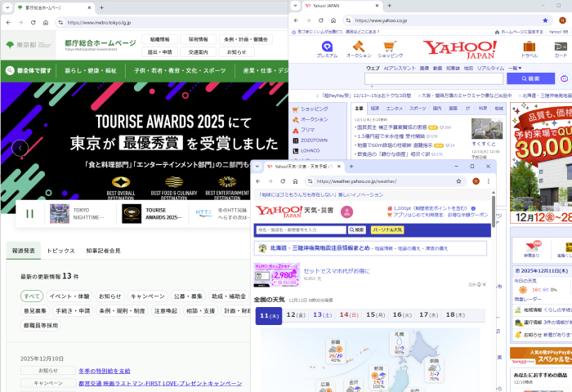The image size is (572, 392).
Task: Click the AI assistant robot icon beside search
Action: click(565, 78)
